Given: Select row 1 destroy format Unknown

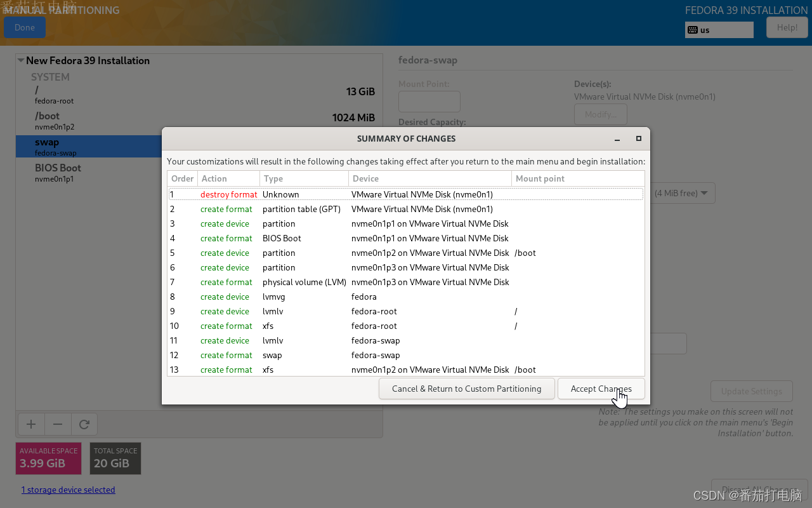Looking at the screenshot, I should pyautogui.click(x=406, y=194).
